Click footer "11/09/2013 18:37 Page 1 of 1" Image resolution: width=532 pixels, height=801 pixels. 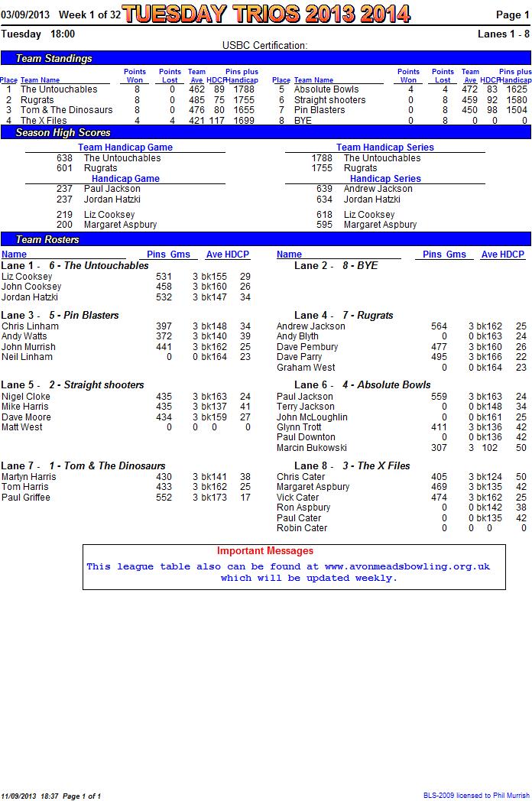(x=51, y=796)
